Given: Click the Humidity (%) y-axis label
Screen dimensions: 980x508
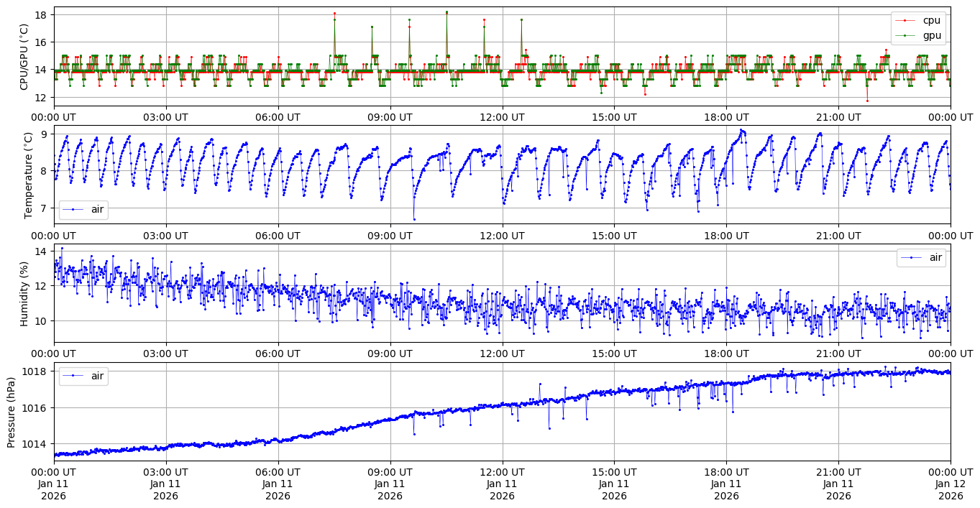Looking at the screenshot, I should pyautogui.click(x=24, y=293).
